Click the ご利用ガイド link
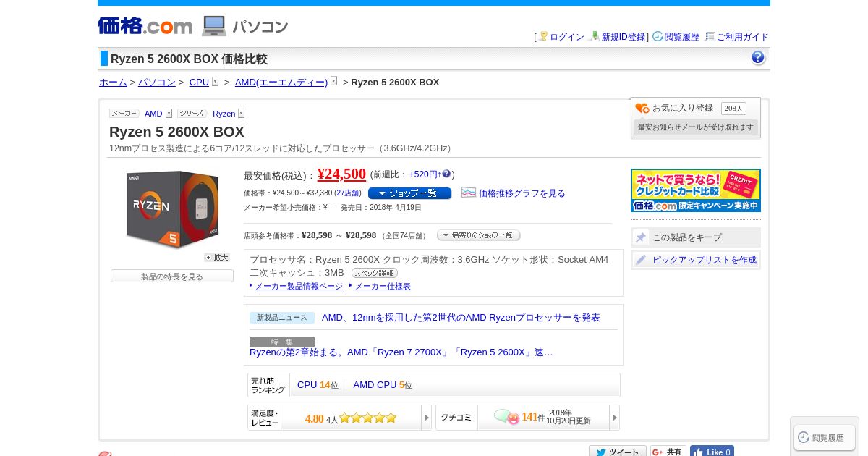This screenshot has width=868, height=456. [x=743, y=37]
